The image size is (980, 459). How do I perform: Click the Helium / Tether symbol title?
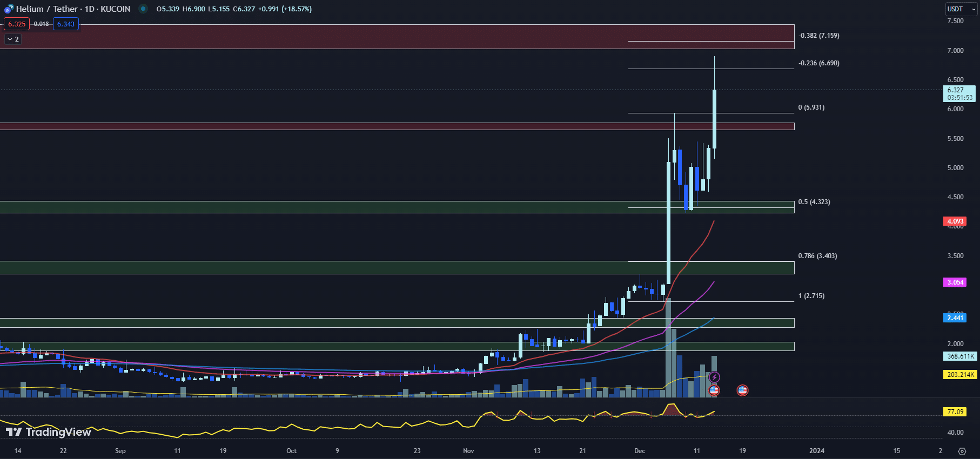click(73, 9)
